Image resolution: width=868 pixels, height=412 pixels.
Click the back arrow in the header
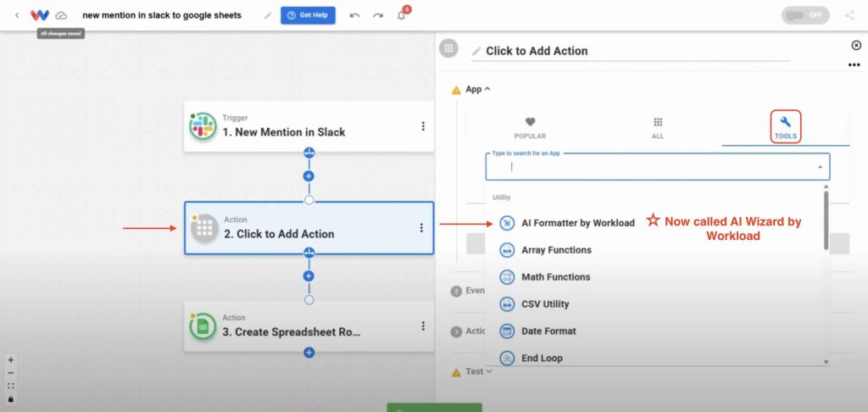[17, 15]
